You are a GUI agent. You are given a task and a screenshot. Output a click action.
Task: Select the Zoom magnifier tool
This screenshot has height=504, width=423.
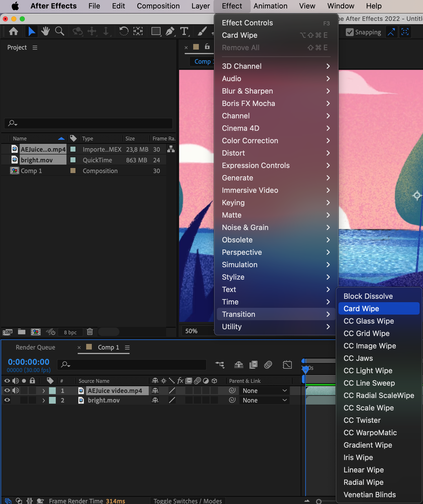59,31
